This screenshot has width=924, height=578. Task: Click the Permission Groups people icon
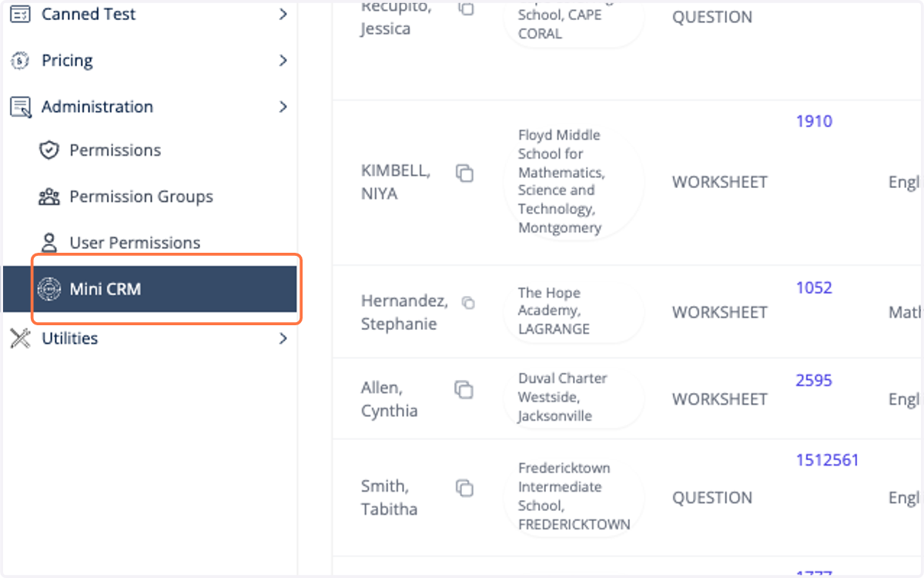click(x=49, y=197)
